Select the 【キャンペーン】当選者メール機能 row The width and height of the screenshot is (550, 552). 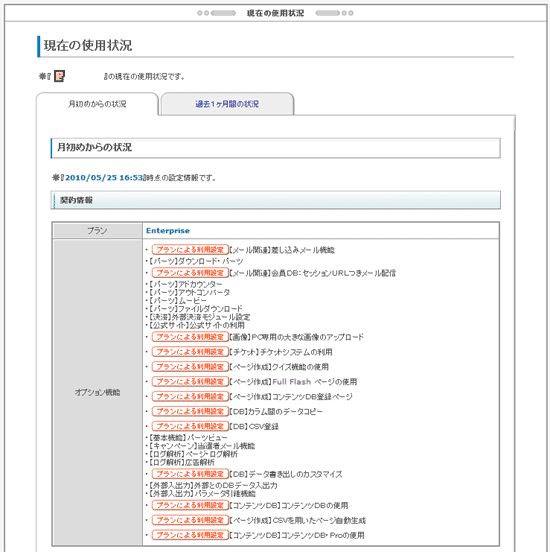coord(201,446)
